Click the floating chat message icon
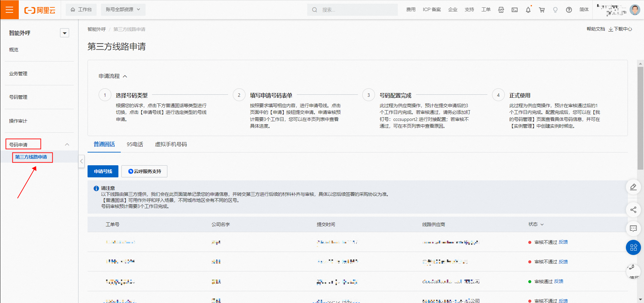The height and width of the screenshot is (303, 644). pos(633,229)
